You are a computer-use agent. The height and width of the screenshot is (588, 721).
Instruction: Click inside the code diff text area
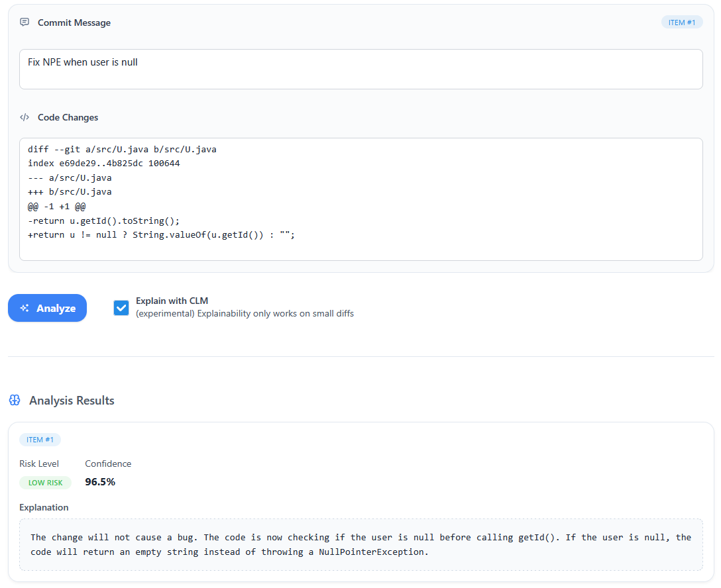360,199
